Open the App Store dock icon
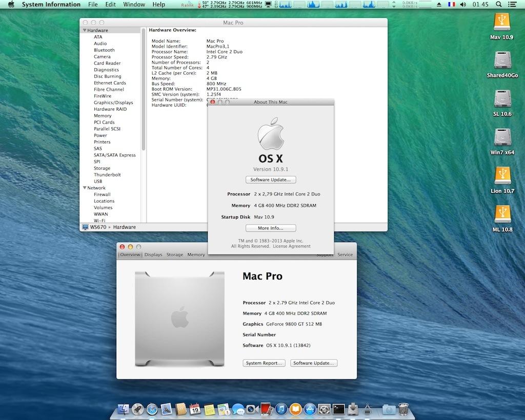Image resolution: width=525 pixels, height=420 pixels. [x=309, y=409]
